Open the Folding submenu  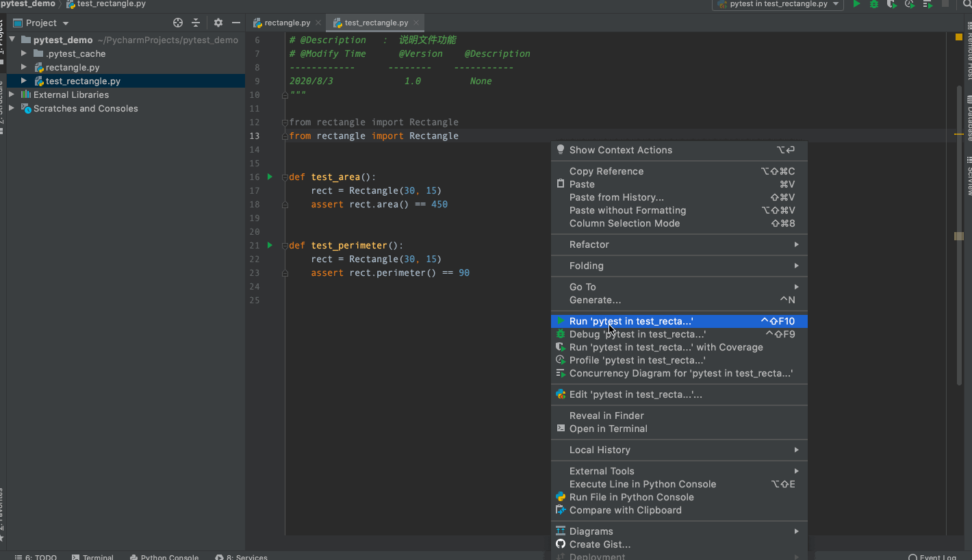tap(679, 266)
